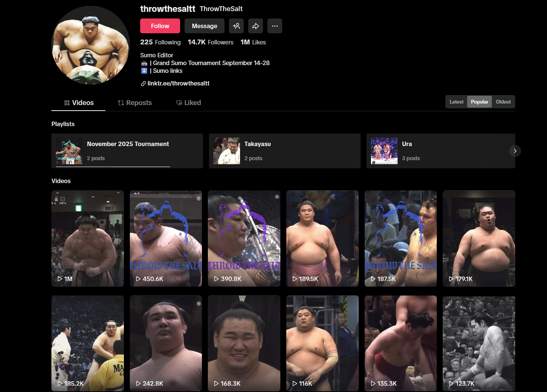This screenshot has width=547, height=392.
Task: Click the play icon on the 450.6K video
Action: coord(138,279)
